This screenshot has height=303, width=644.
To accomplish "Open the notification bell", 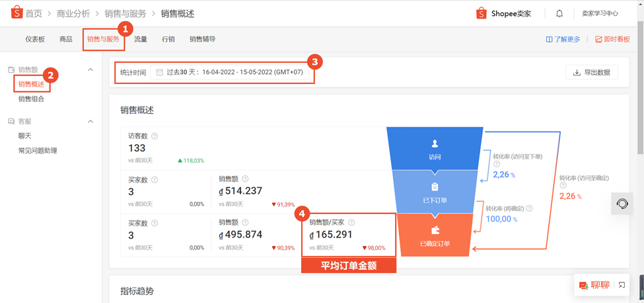I will 559,14.
